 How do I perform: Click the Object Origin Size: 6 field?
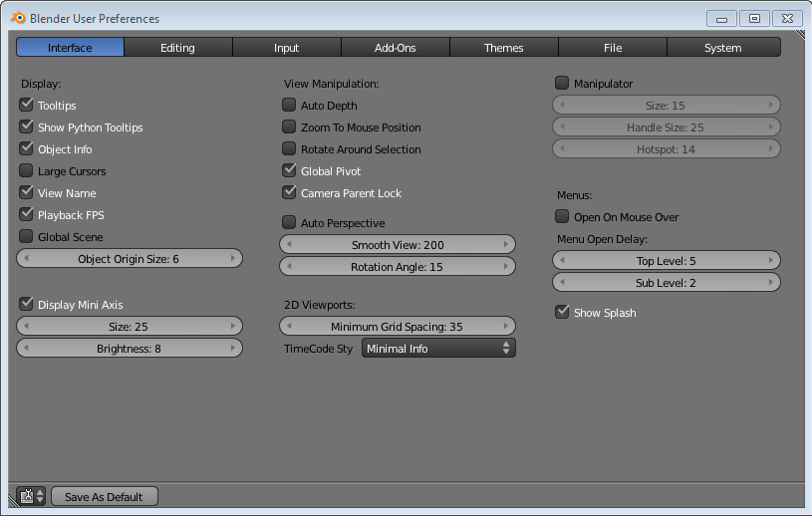pyautogui.click(x=129, y=258)
